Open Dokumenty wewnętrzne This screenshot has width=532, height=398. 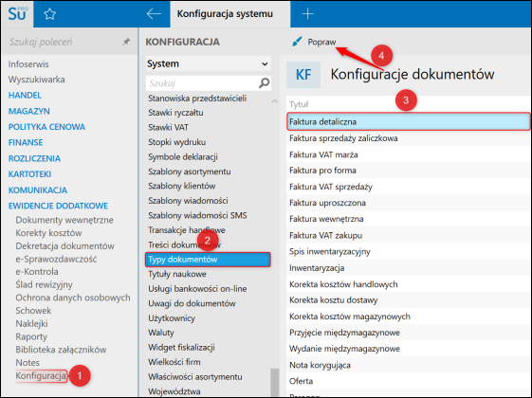click(x=64, y=220)
